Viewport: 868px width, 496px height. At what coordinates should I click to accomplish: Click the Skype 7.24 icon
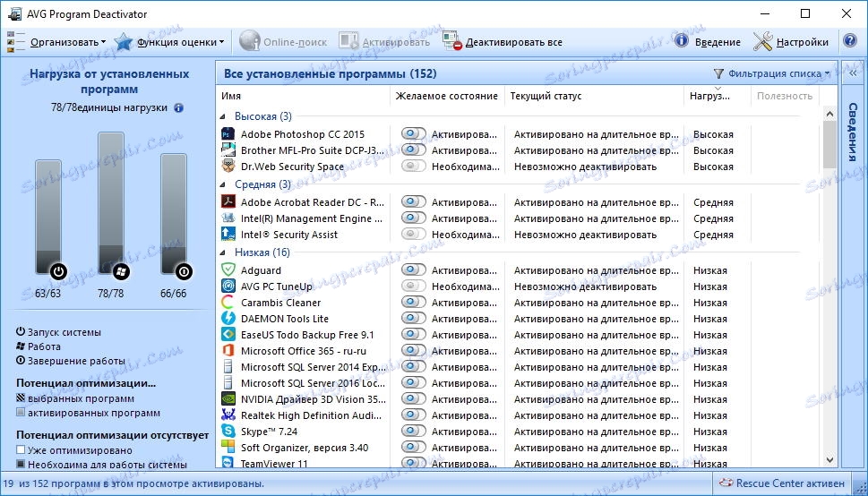228,432
